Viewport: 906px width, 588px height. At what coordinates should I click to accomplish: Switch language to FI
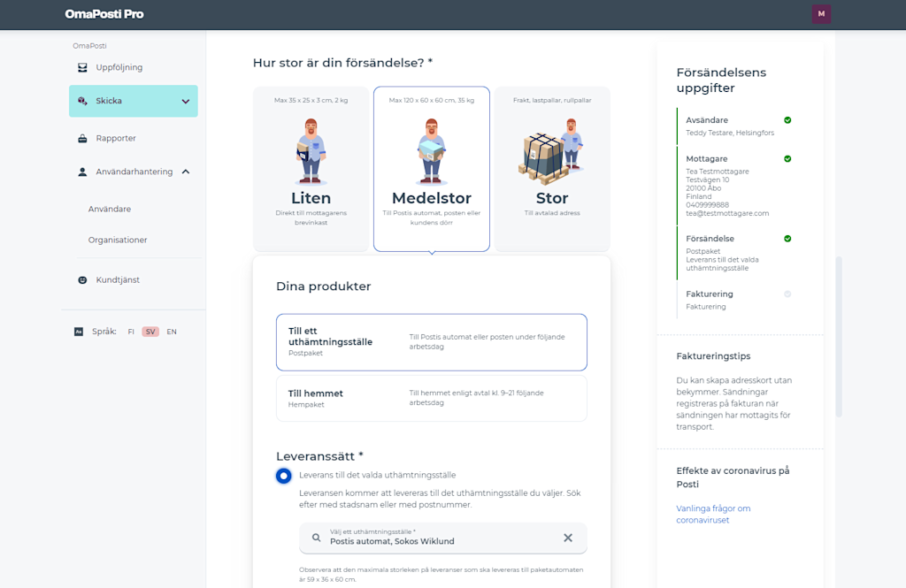tap(131, 332)
